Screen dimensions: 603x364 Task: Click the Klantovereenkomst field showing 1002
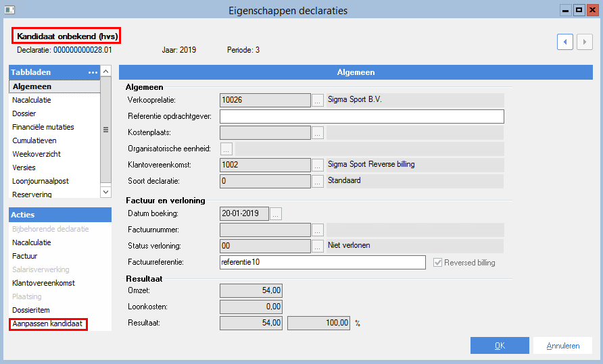tap(266, 165)
